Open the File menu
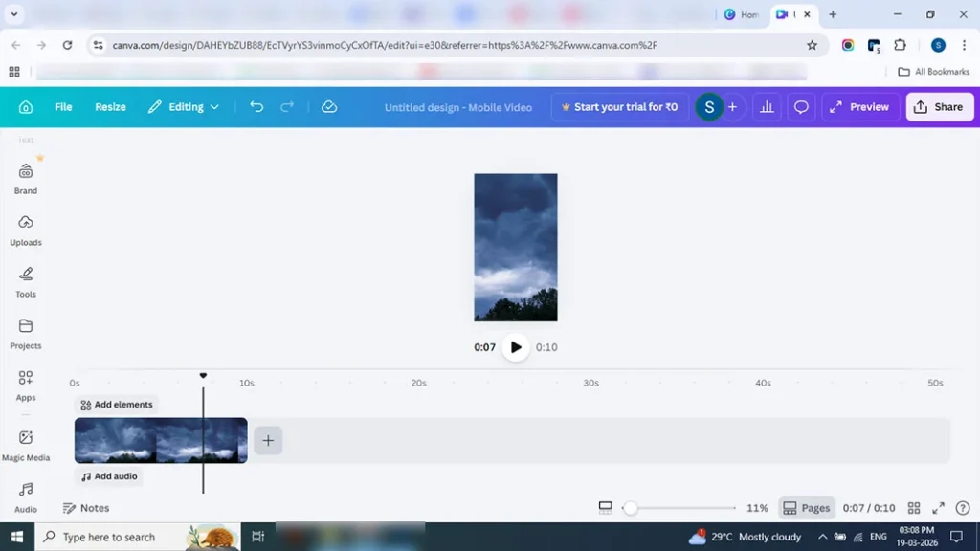Image resolution: width=980 pixels, height=551 pixels. click(63, 107)
